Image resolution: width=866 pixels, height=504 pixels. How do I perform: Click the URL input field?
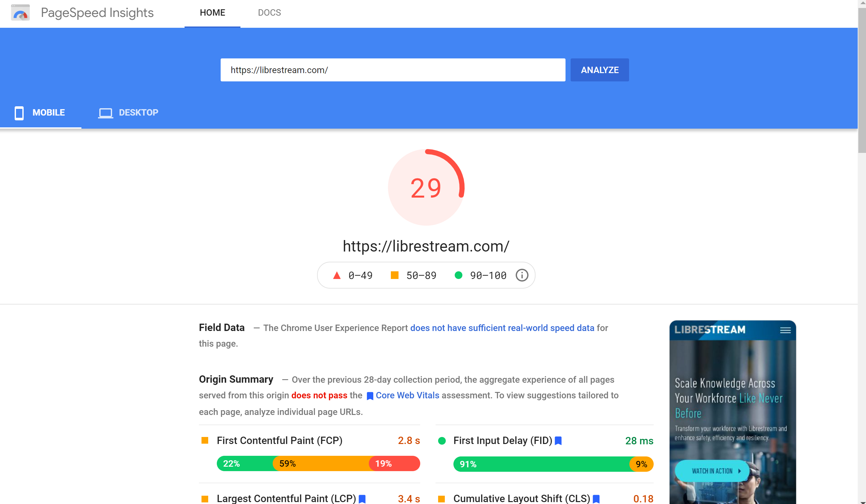[x=393, y=70]
